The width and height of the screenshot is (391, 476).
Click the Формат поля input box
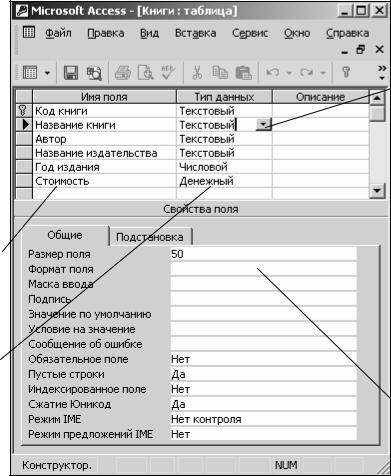pos(263,269)
